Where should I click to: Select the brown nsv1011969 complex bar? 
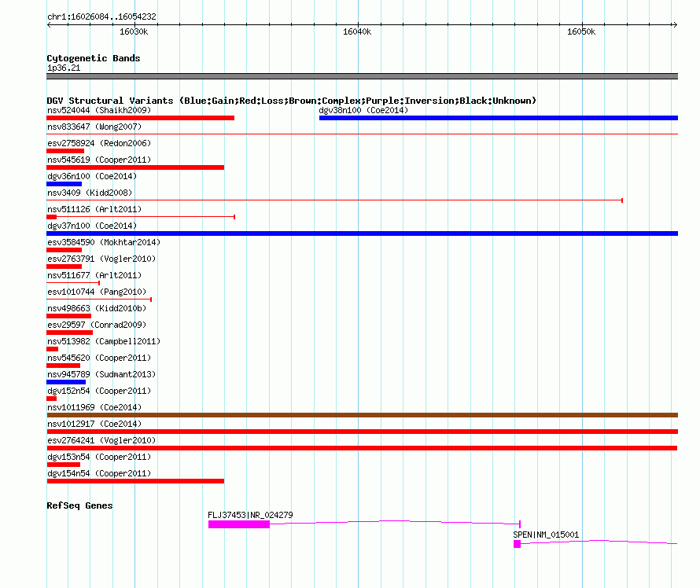pos(363,415)
